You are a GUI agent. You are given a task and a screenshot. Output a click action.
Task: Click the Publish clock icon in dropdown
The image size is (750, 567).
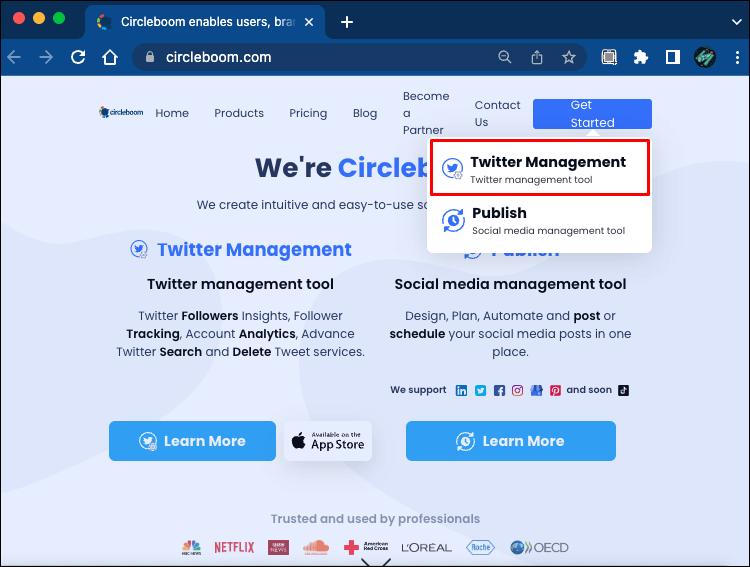[x=453, y=221]
